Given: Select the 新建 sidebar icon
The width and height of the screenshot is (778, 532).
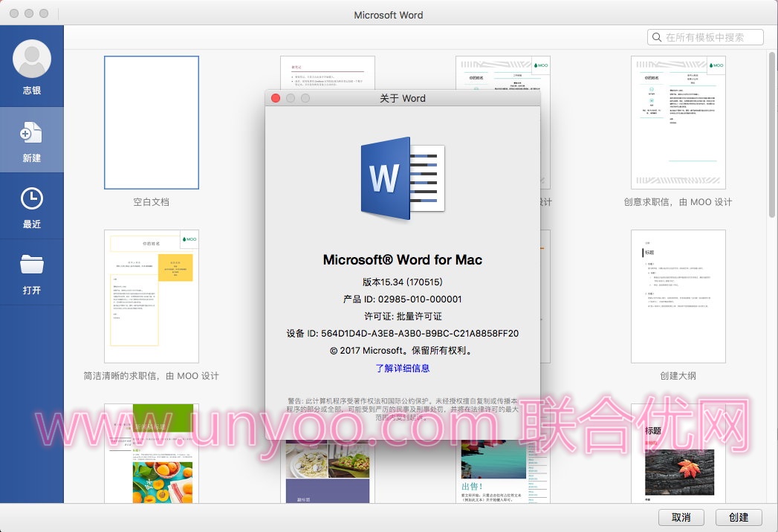Looking at the screenshot, I should [x=31, y=132].
